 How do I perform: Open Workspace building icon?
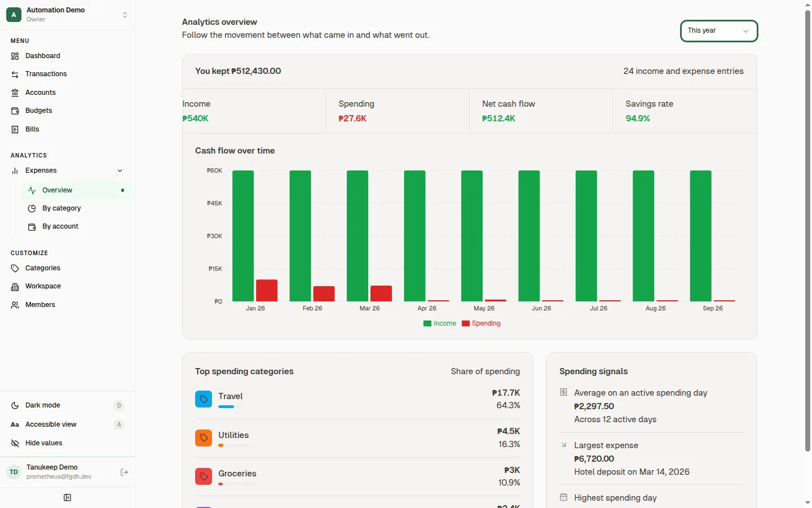(x=15, y=287)
